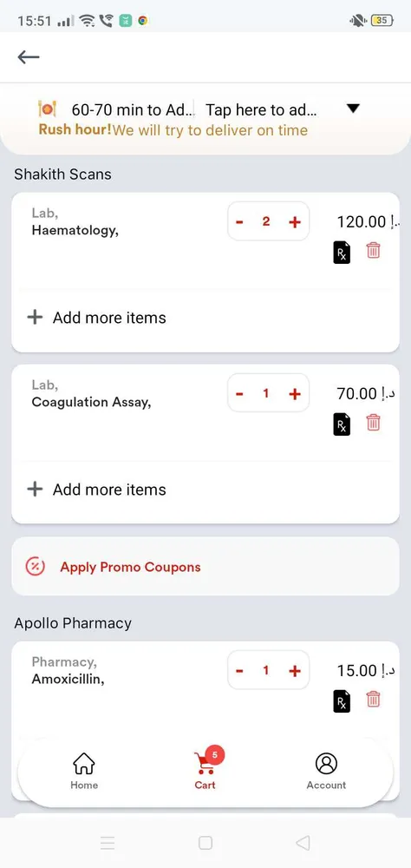Decrease Amoxicillin quantity with minus
This screenshot has height=868, width=411.
239,671
